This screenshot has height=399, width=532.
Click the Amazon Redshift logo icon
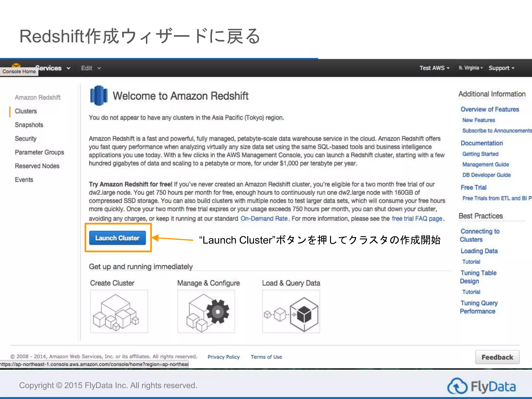click(x=99, y=96)
